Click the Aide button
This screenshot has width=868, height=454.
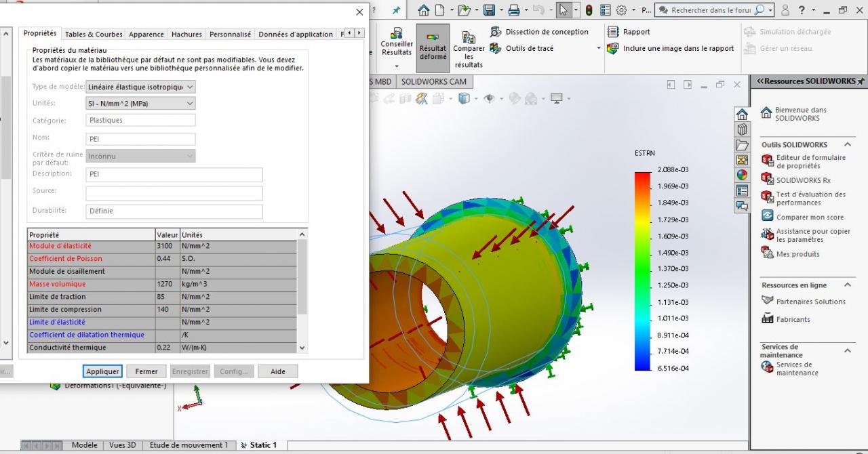coord(278,371)
